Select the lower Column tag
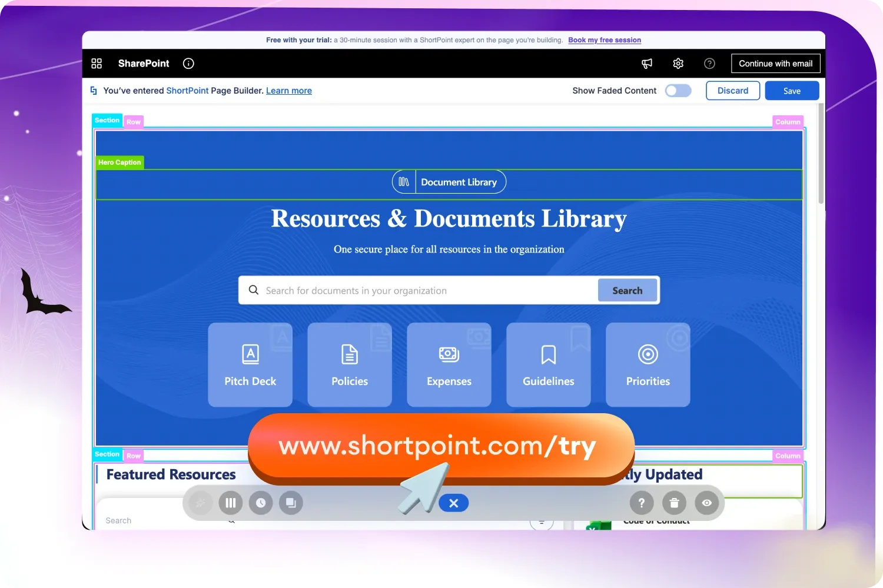This screenshot has height=588, width=883. [x=788, y=456]
